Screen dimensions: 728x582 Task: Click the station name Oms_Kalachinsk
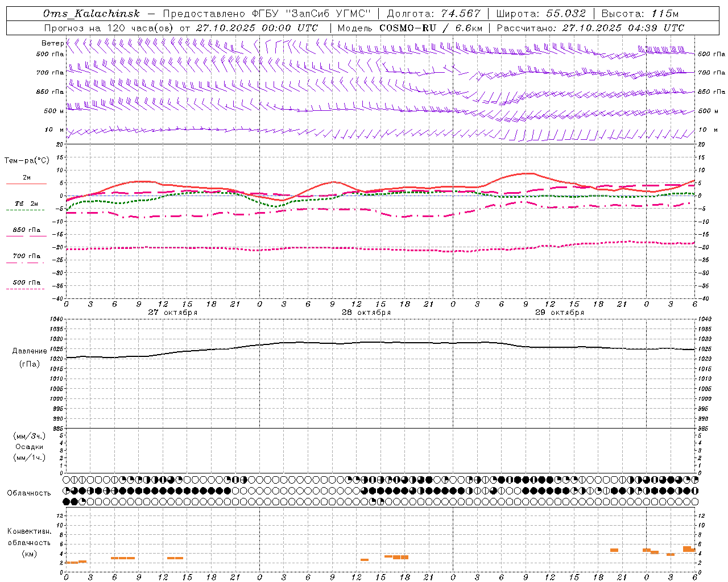(91, 14)
